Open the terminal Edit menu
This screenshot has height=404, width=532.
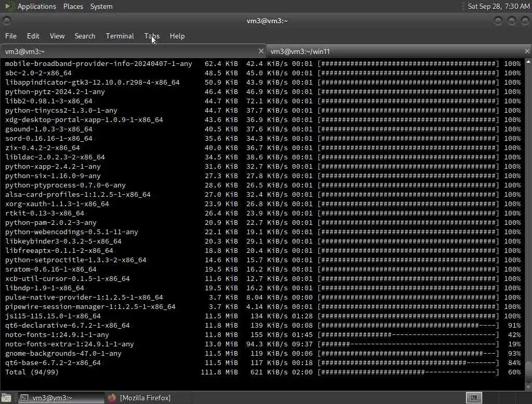[33, 36]
